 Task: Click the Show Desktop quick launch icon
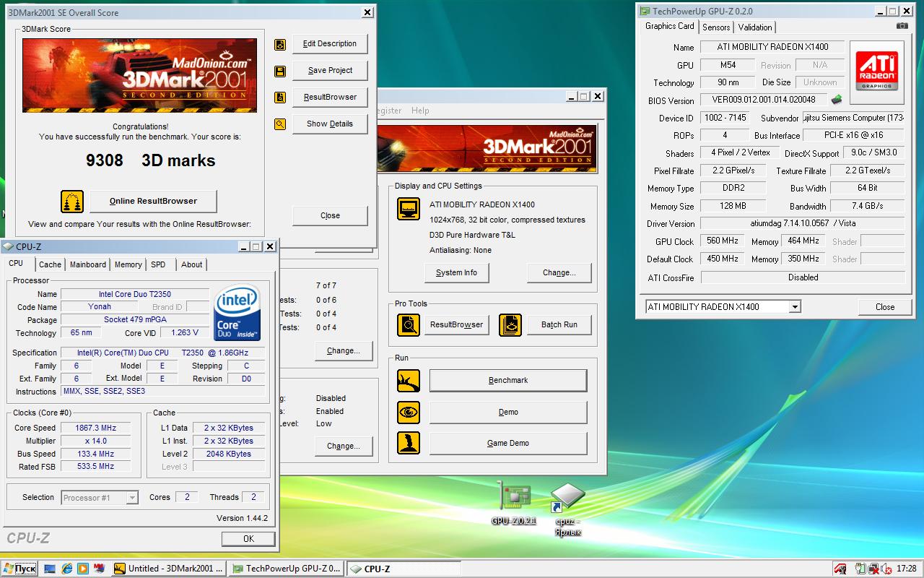[x=51, y=569]
